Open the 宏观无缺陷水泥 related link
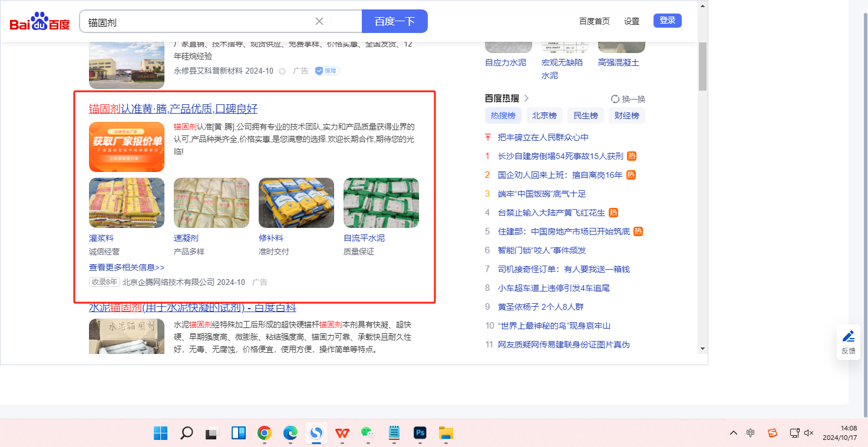The height and width of the screenshot is (447, 868). click(x=563, y=69)
